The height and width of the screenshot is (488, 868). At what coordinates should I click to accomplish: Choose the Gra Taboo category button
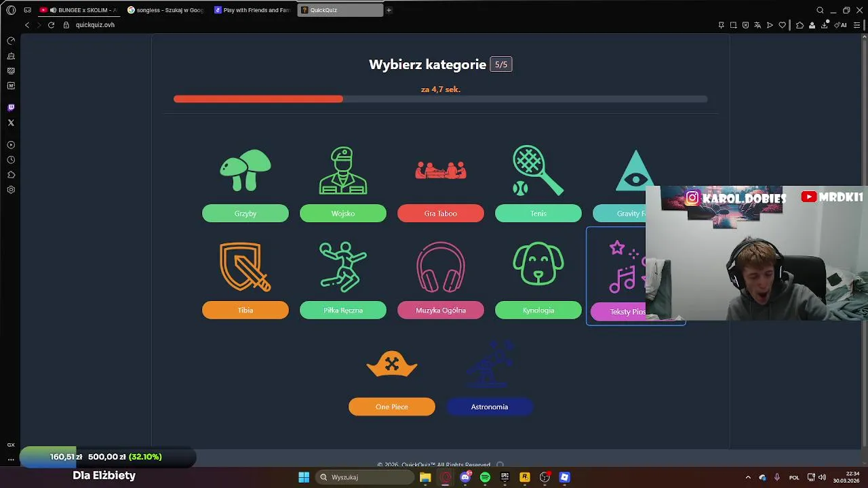(441, 213)
